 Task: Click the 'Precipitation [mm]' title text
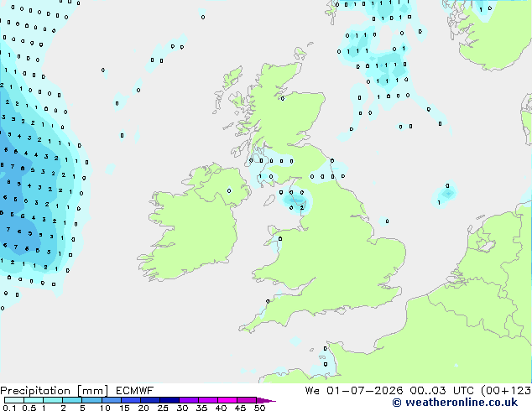[x=54, y=391]
